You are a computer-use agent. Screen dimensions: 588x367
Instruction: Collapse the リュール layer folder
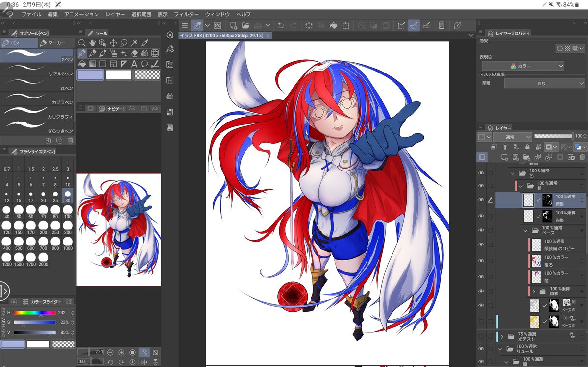point(500,349)
